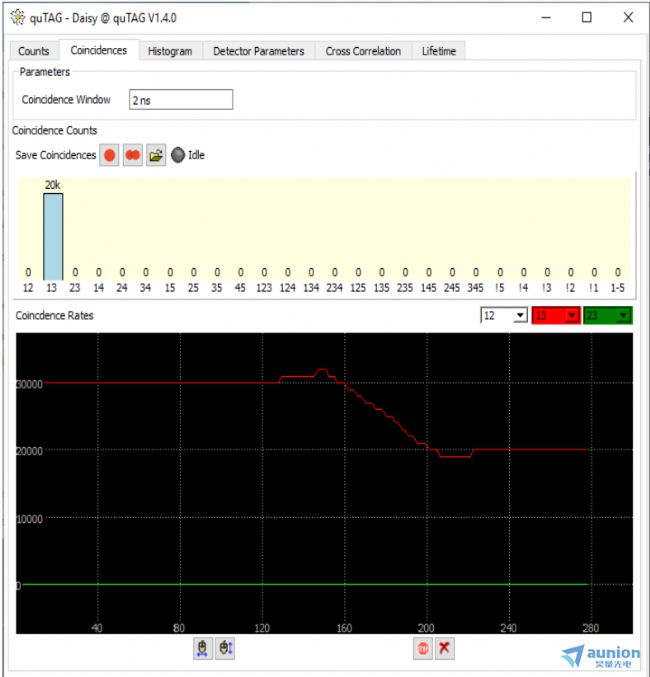Open the white channel 12 dropdown
This screenshot has height=677, width=650.
point(504,316)
